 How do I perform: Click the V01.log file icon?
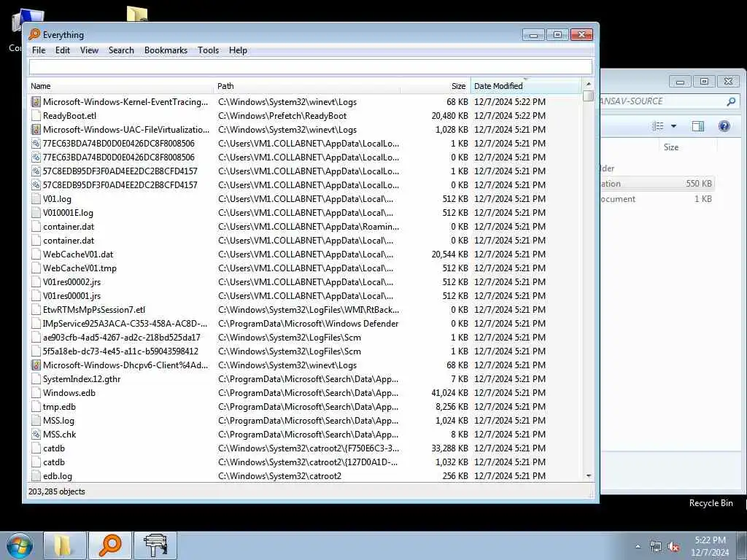pyautogui.click(x=36, y=198)
